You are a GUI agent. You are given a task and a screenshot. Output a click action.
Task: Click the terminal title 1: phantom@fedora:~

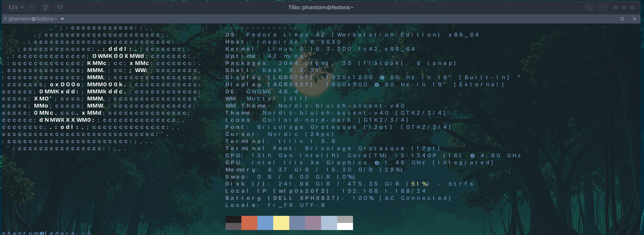(x=31, y=19)
